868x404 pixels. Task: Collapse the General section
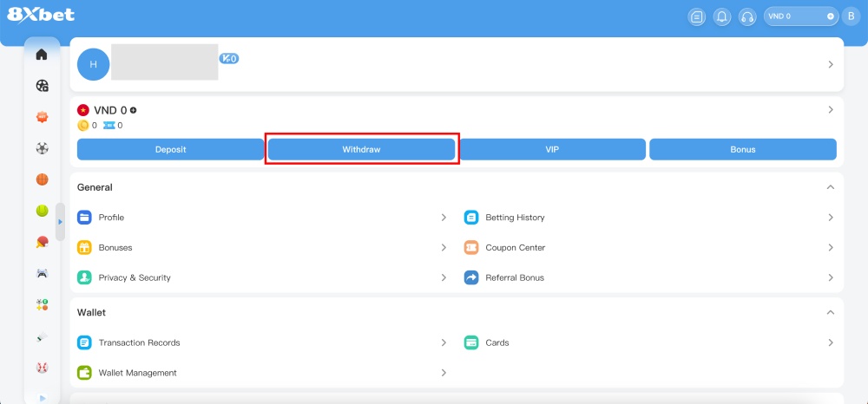pyautogui.click(x=831, y=187)
